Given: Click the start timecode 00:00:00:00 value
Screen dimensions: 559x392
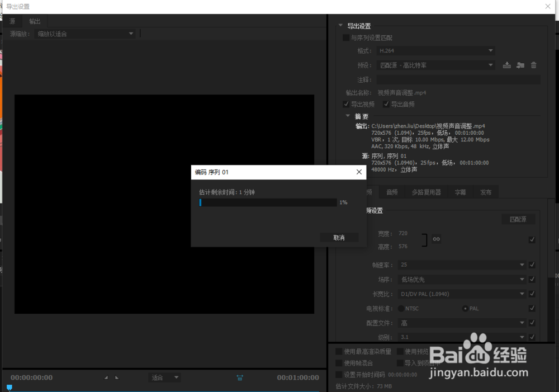Looking at the screenshot, I should click(x=402, y=375).
